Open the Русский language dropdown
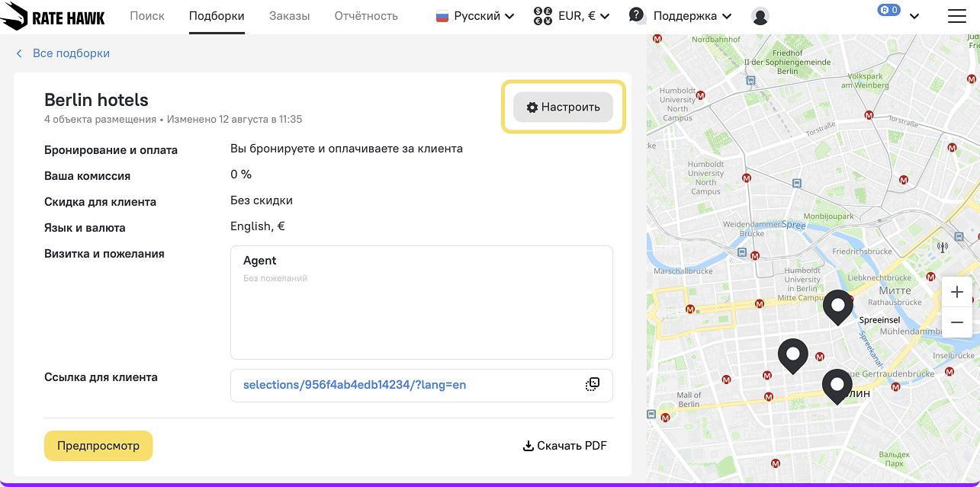The image size is (980, 487). tap(475, 16)
